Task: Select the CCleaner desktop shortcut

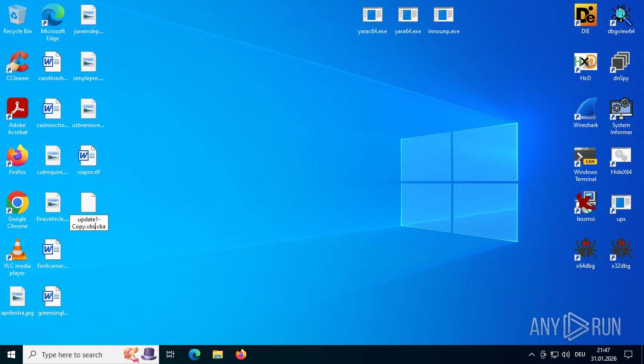Action: pyautogui.click(x=18, y=67)
